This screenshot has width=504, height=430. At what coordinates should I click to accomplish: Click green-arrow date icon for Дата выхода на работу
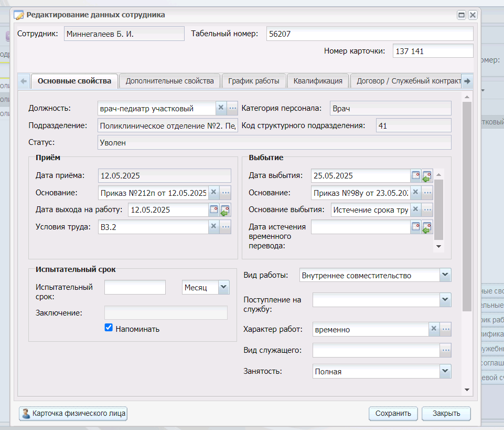225,210
